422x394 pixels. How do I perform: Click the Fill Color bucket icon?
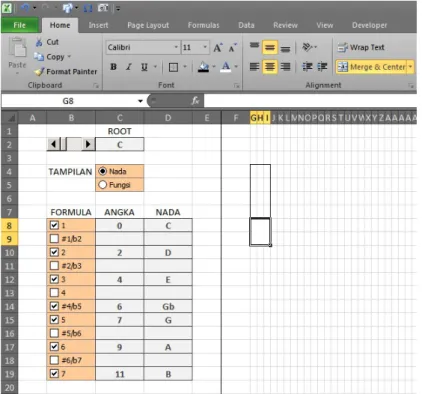tap(203, 67)
